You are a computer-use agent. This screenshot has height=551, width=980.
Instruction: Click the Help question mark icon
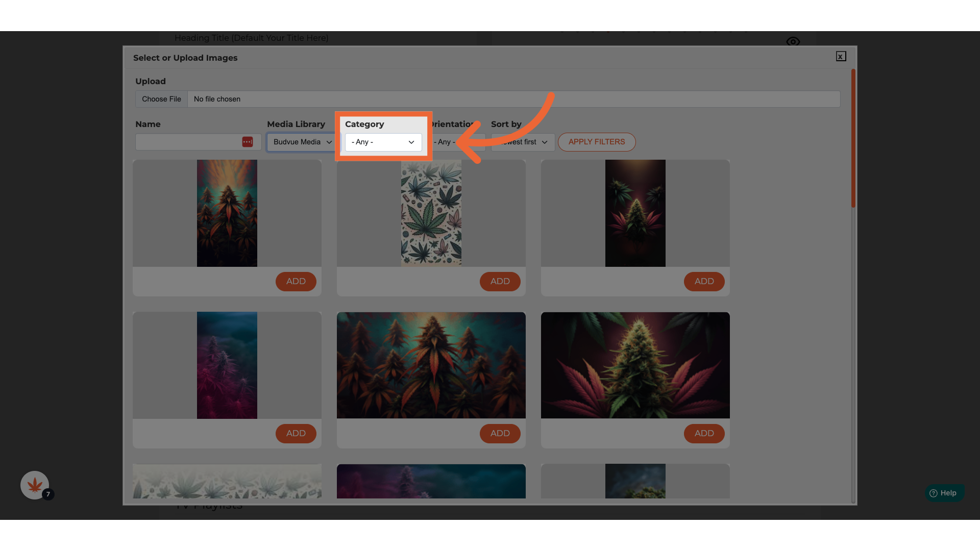point(934,493)
